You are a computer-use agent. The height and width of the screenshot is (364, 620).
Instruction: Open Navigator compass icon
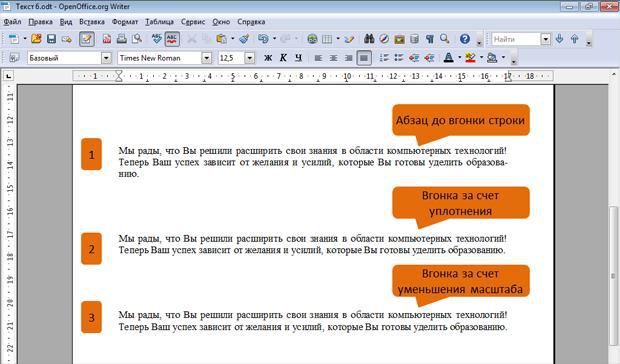(384, 39)
